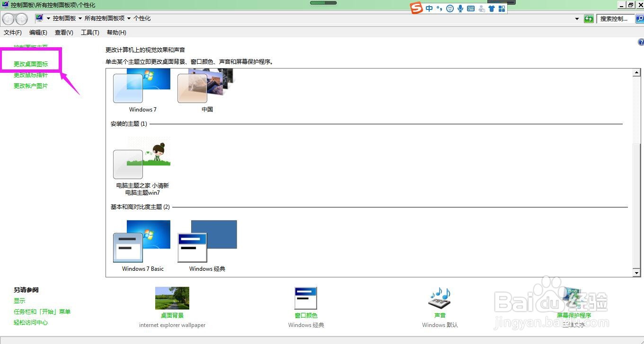Click the 更改计算机上的视觉效果和声音 heading

click(145, 50)
